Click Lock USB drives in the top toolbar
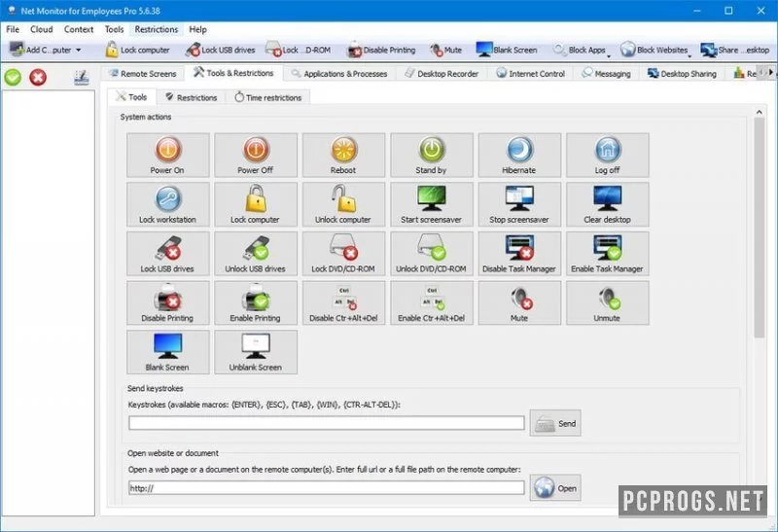 pos(221,50)
